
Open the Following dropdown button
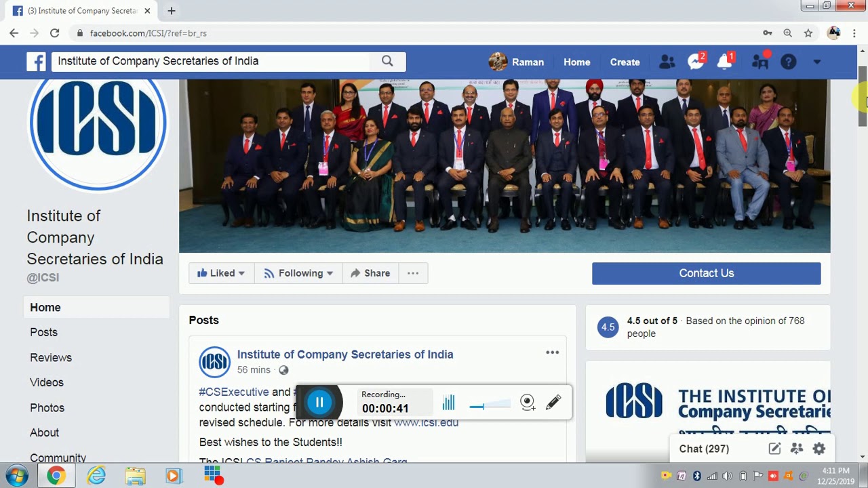click(x=298, y=273)
